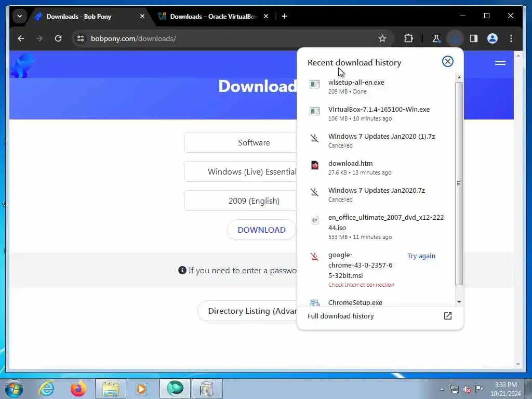The image size is (532, 399).
Task: Switch to Downloads – Oracle VirtualBox tab
Action: coord(213,16)
